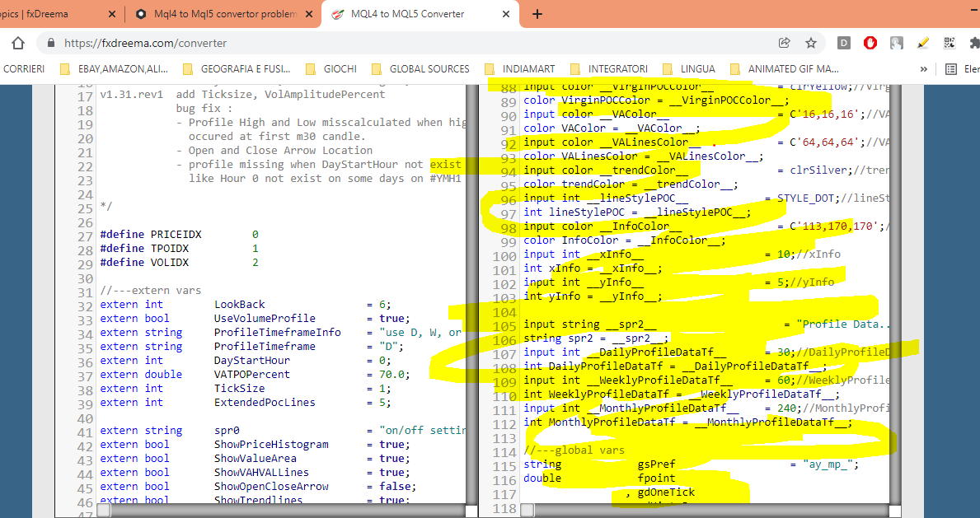The image size is (980, 518).
Task: Click 'DayStartHour' in the left code panel
Action: (x=252, y=361)
